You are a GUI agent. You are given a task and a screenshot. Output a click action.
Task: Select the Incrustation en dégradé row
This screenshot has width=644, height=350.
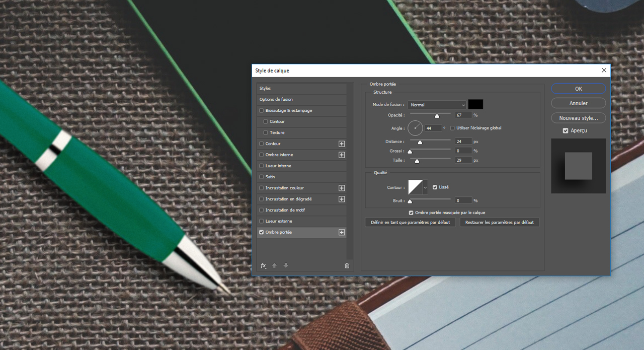[301, 199]
